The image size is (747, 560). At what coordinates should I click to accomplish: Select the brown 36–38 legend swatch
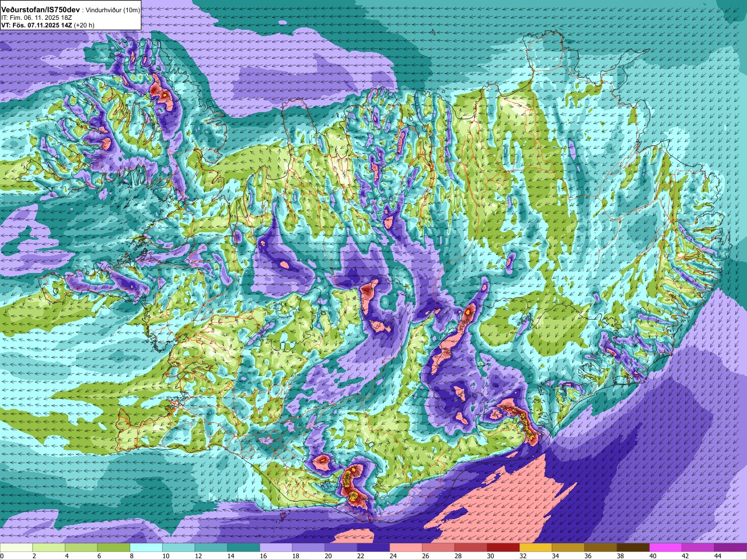coord(601,548)
